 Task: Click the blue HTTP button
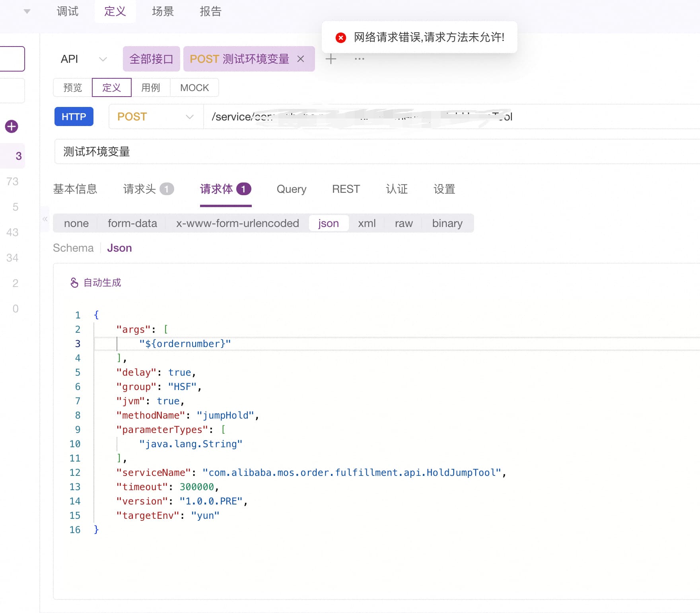tap(74, 116)
